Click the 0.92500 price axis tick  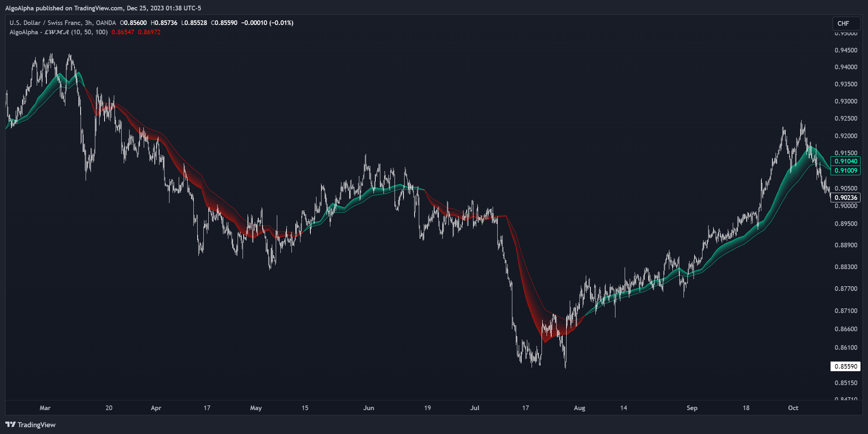(846, 118)
